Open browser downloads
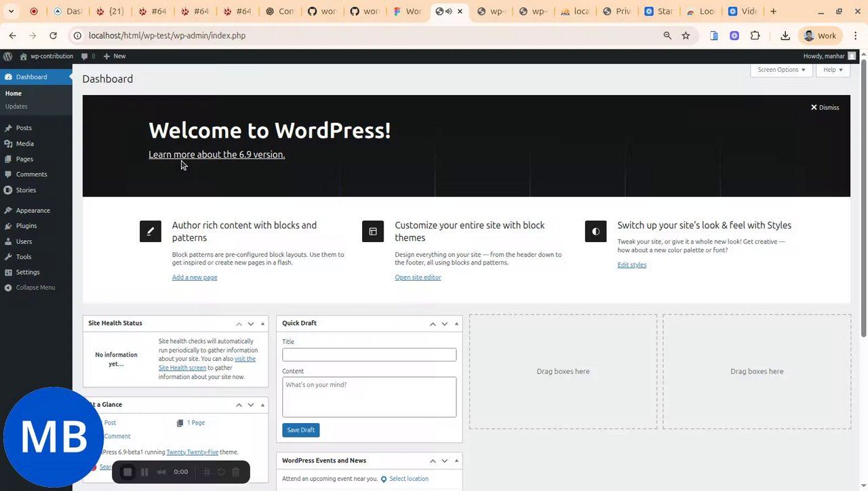Screen dimensions: 868x491 click(785, 35)
